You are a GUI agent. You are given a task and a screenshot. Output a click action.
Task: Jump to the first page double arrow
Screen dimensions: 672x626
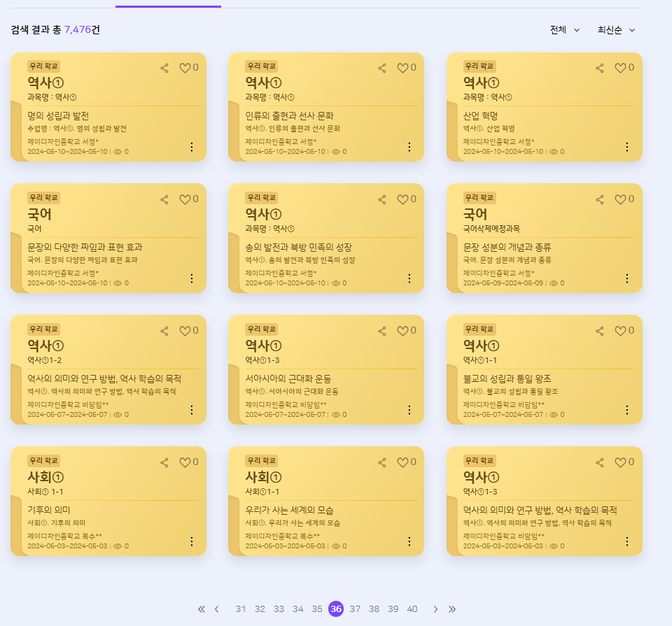point(202,609)
